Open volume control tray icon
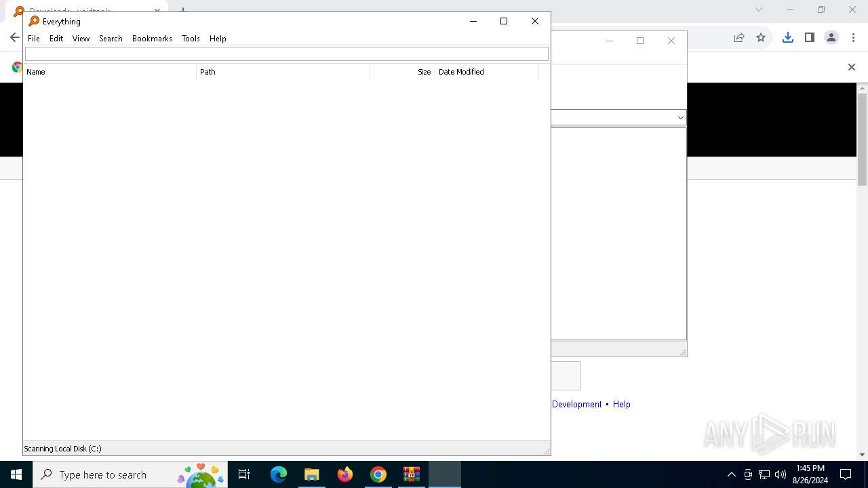Viewport: 868px width, 488px height. pyautogui.click(x=781, y=474)
